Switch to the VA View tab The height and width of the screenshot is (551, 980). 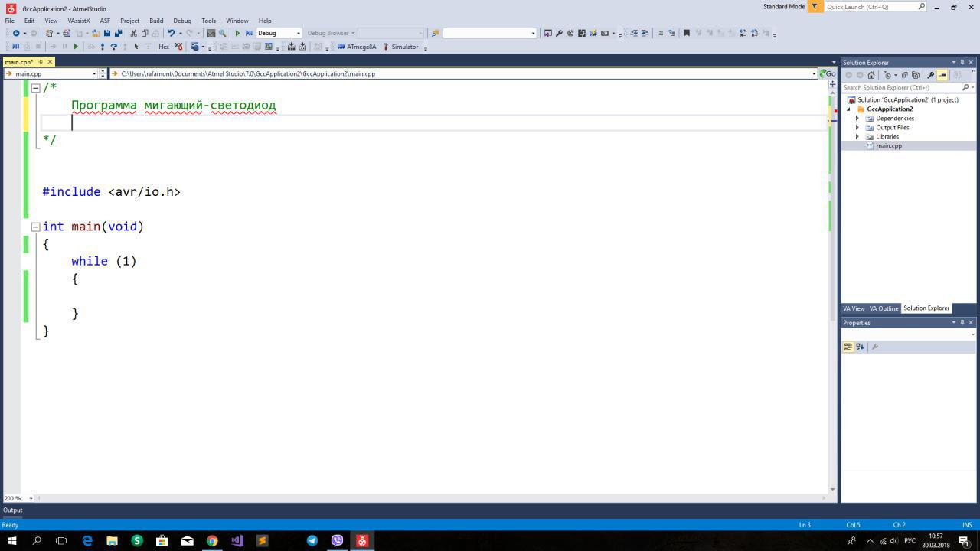pyautogui.click(x=854, y=308)
